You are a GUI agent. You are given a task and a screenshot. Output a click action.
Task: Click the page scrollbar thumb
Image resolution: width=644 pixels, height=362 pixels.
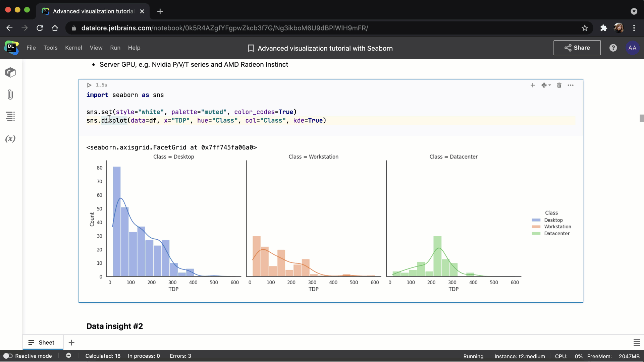[641, 118]
